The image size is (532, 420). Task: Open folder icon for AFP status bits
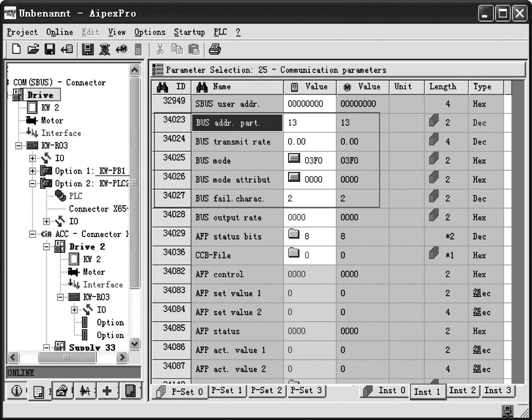[x=294, y=234]
